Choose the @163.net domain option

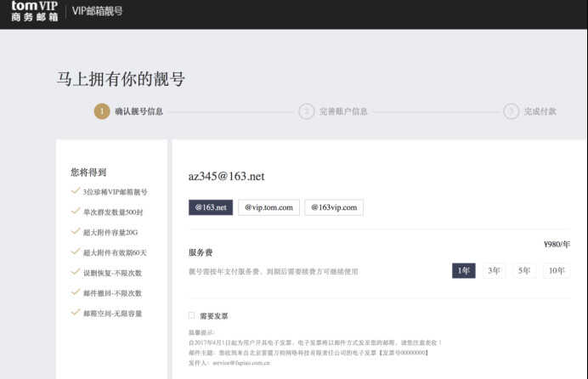211,207
